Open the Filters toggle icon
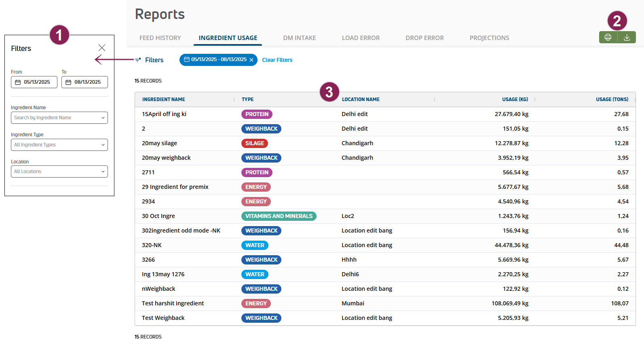The height and width of the screenshot is (347, 644). 138,60
